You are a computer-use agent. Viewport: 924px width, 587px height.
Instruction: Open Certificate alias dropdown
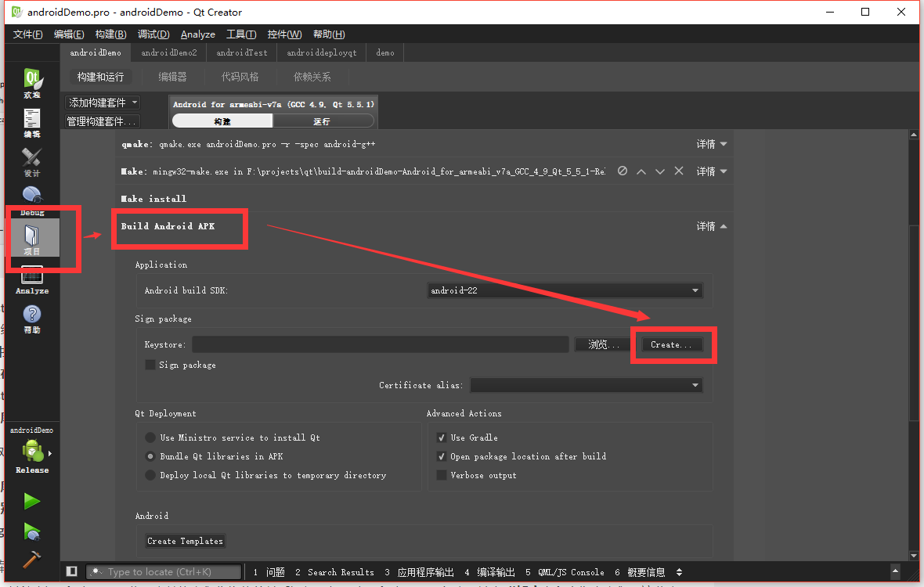[x=587, y=385]
